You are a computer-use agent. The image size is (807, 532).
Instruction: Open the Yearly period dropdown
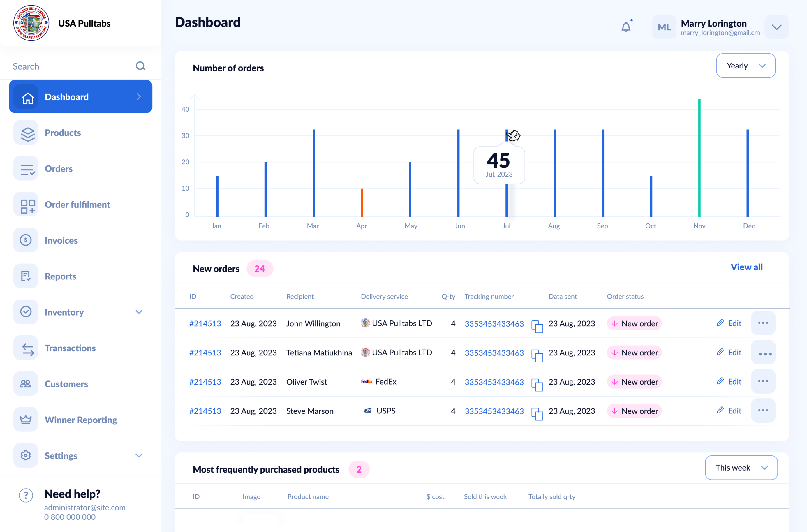click(x=745, y=66)
